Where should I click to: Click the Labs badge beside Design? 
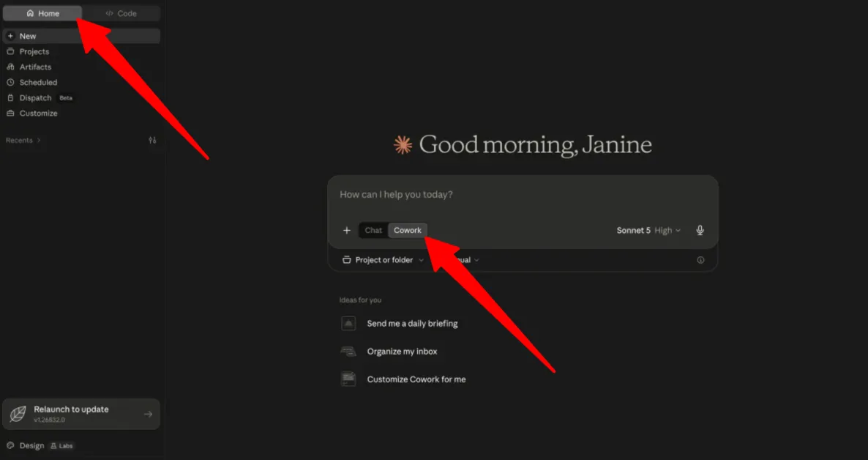61,445
